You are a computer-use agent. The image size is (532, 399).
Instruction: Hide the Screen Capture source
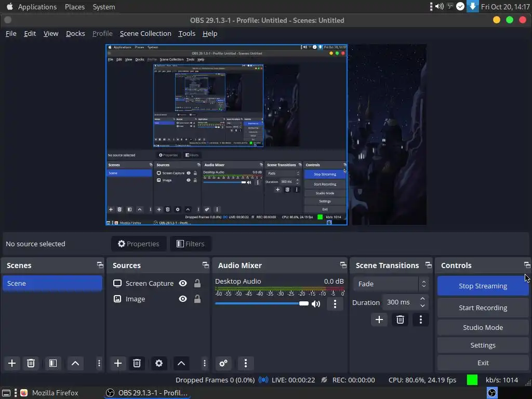[x=183, y=283]
